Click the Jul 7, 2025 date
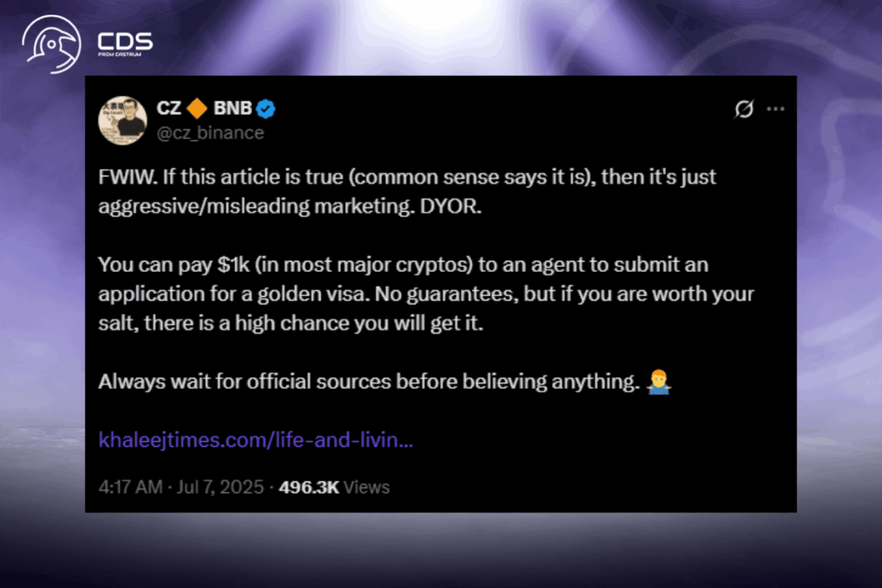882x588 pixels. [x=220, y=487]
